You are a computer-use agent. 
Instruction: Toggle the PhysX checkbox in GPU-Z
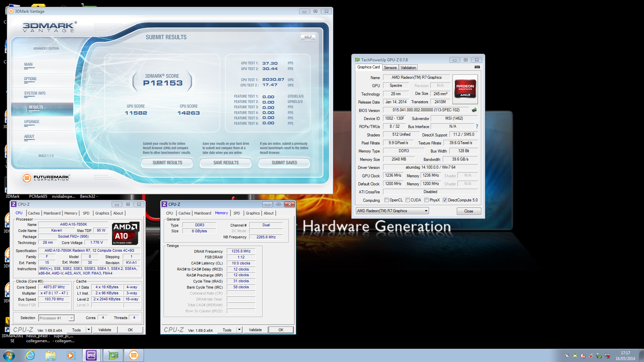click(x=426, y=200)
